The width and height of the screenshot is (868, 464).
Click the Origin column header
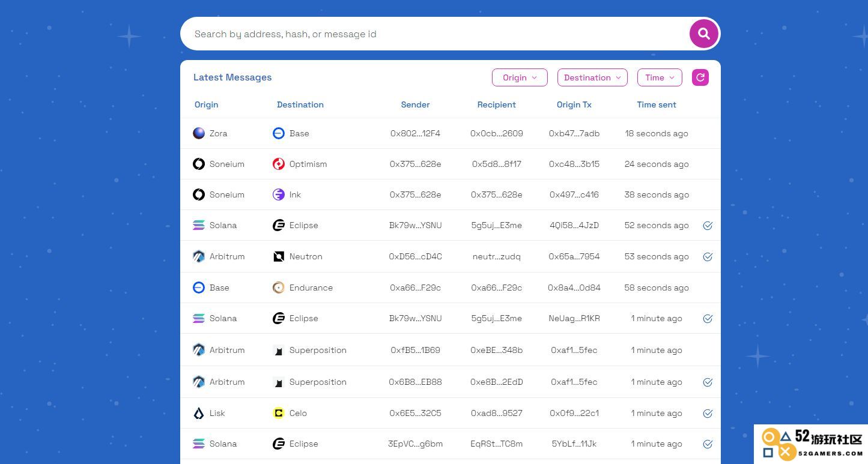(206, 104)
